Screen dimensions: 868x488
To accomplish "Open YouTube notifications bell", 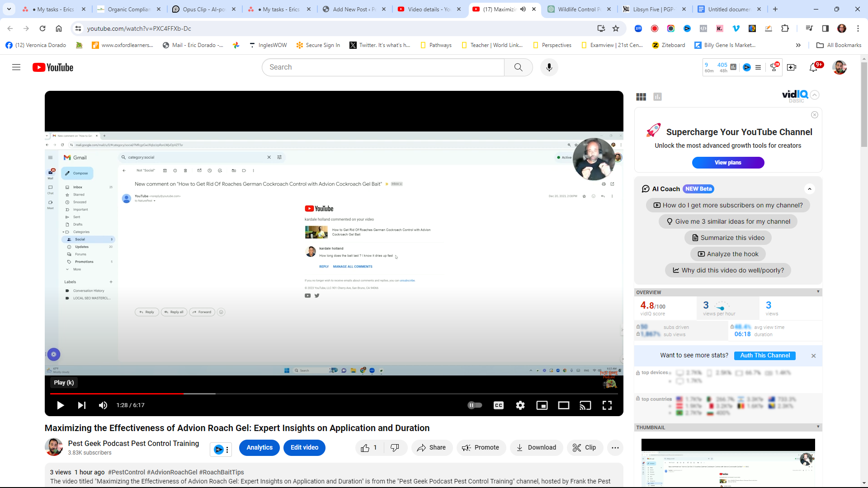I will click(813, 67).
